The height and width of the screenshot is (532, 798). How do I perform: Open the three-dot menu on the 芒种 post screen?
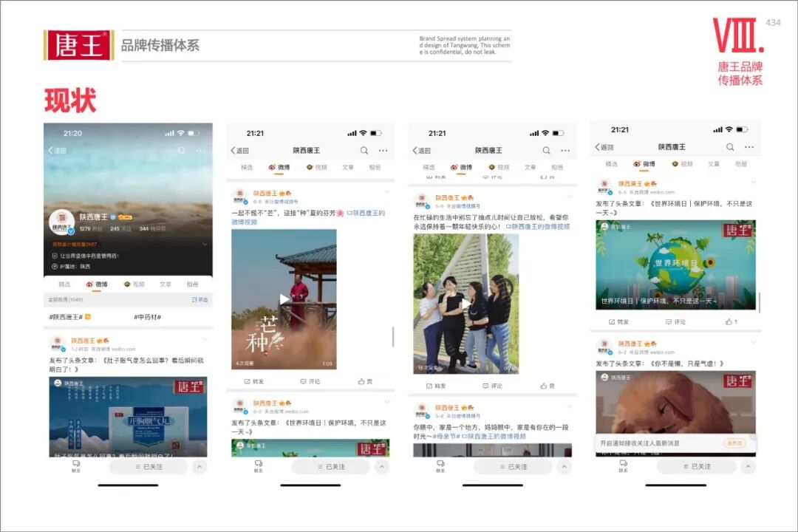(383, 151)
